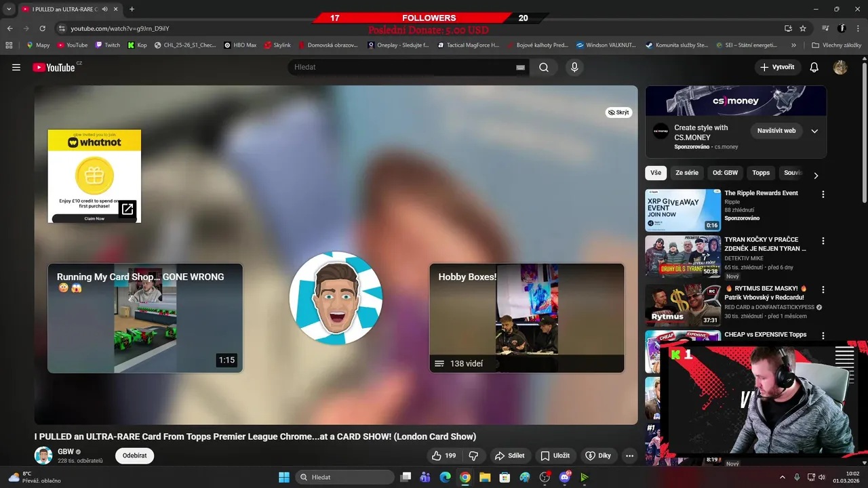The width and height of the screenshot is (868, 488).
Task: Open File Explorer from the taskbar
Action: (485, 477)
